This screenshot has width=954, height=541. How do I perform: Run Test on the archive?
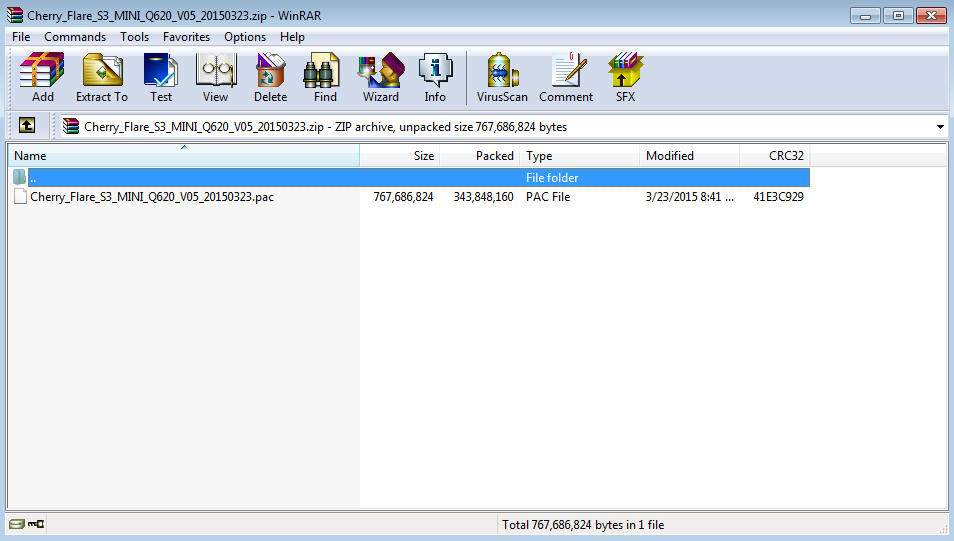coord(161,78)
